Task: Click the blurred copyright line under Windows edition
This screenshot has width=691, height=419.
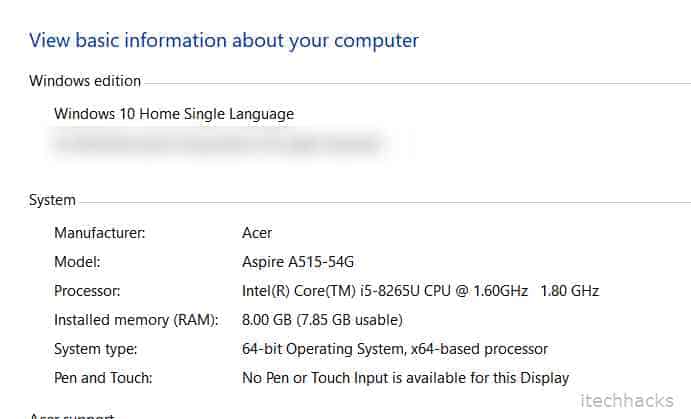Action: click(220, 144)
